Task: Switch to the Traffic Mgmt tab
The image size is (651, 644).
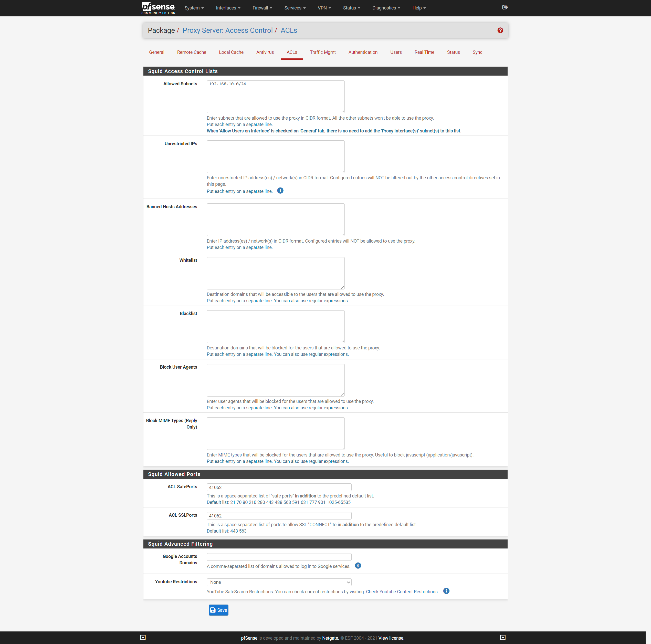Action: pos(322,52)
